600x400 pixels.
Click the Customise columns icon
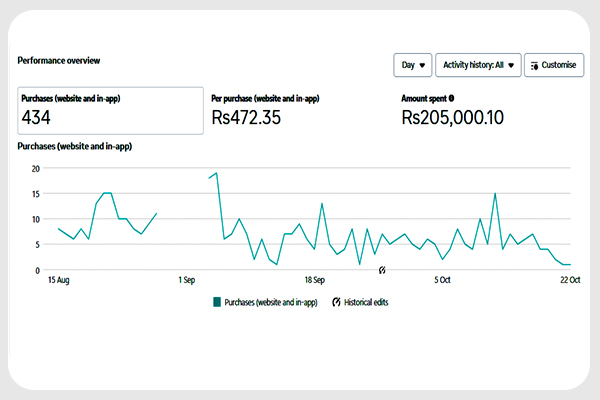535,65
